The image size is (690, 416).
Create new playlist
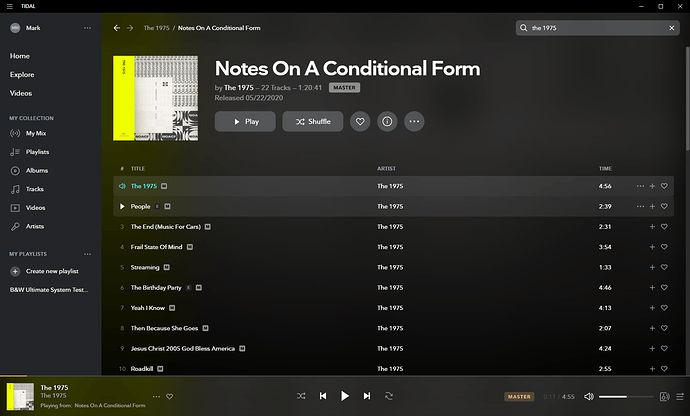click(44, 271)
